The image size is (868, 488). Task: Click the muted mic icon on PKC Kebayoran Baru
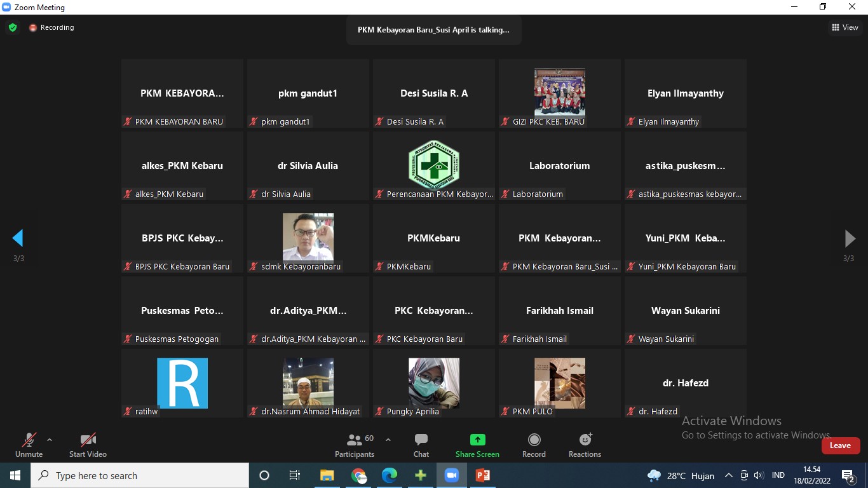pos(380,339)
